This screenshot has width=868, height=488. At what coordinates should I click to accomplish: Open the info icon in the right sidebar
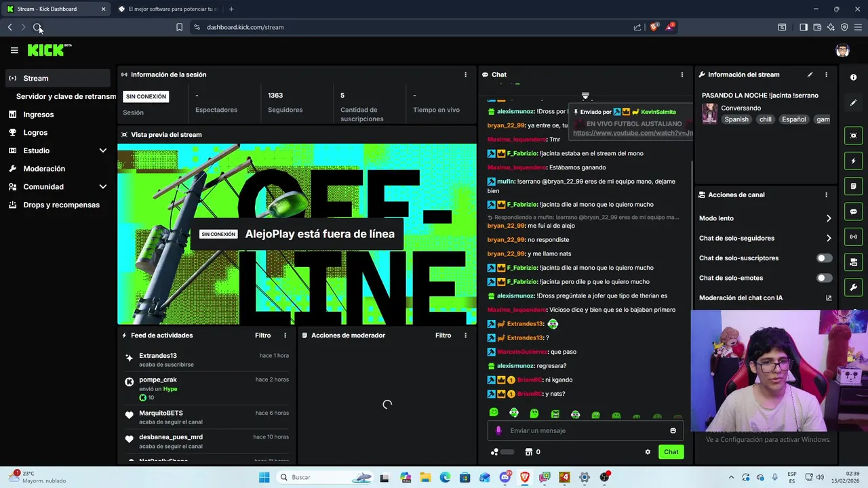853,77
